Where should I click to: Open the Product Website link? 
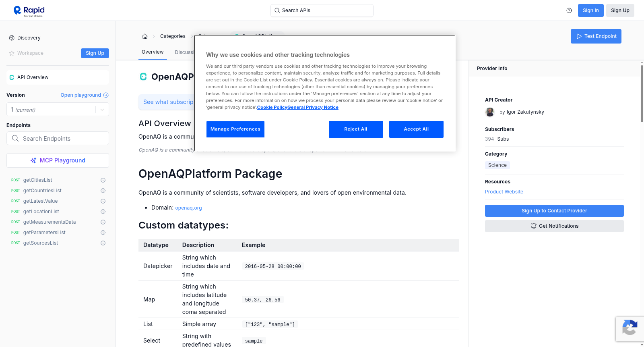504,192
